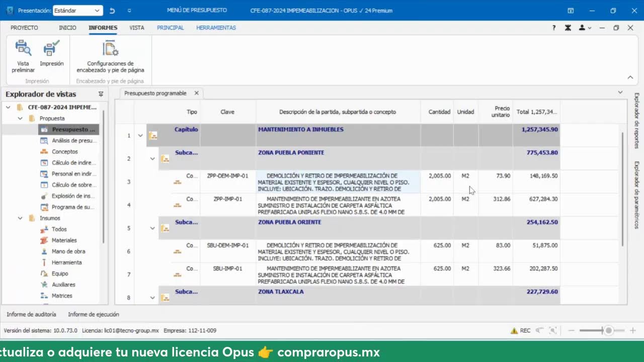Select Matrices under Insumos
The height and width of the screenshot is (362, 644).
(61, 296)
